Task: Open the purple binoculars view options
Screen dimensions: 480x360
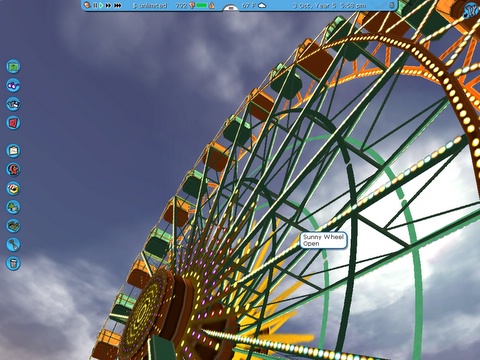Action: point(13,85)
